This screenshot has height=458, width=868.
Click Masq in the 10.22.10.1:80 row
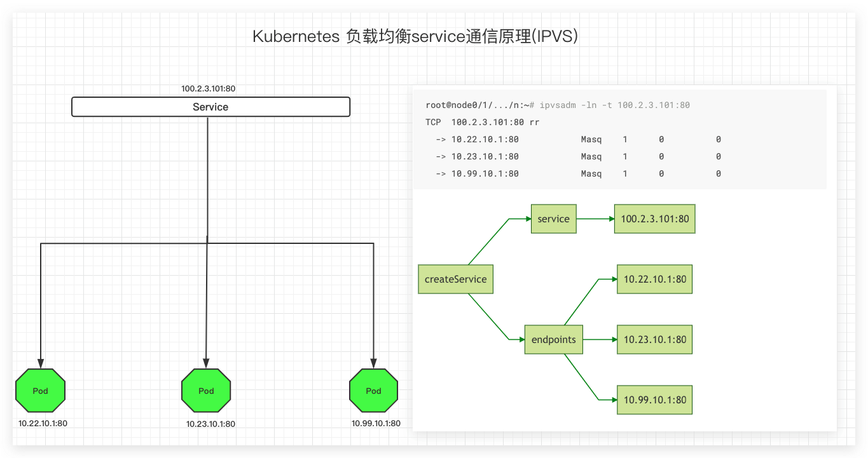pyautogui.click(x=591, y=139)
